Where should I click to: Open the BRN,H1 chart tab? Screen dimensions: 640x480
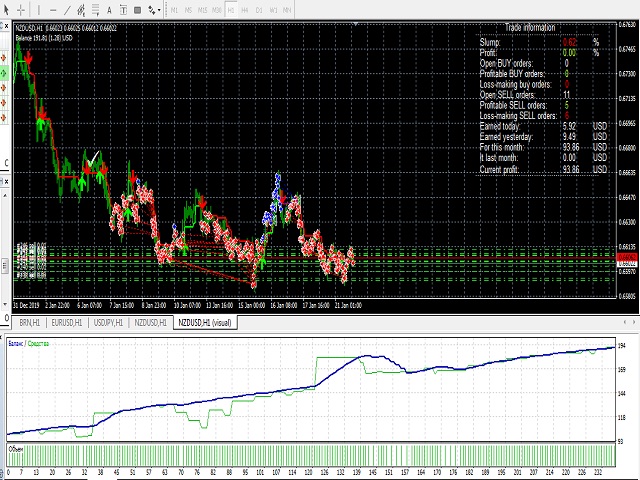[x=29, y=323]
